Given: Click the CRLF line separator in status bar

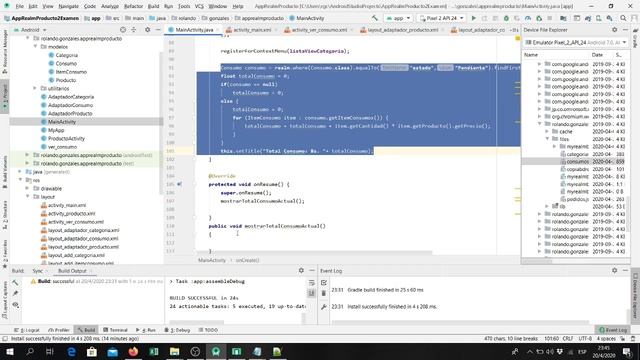Looking at the screenshot, I should [x=568, y=339].
